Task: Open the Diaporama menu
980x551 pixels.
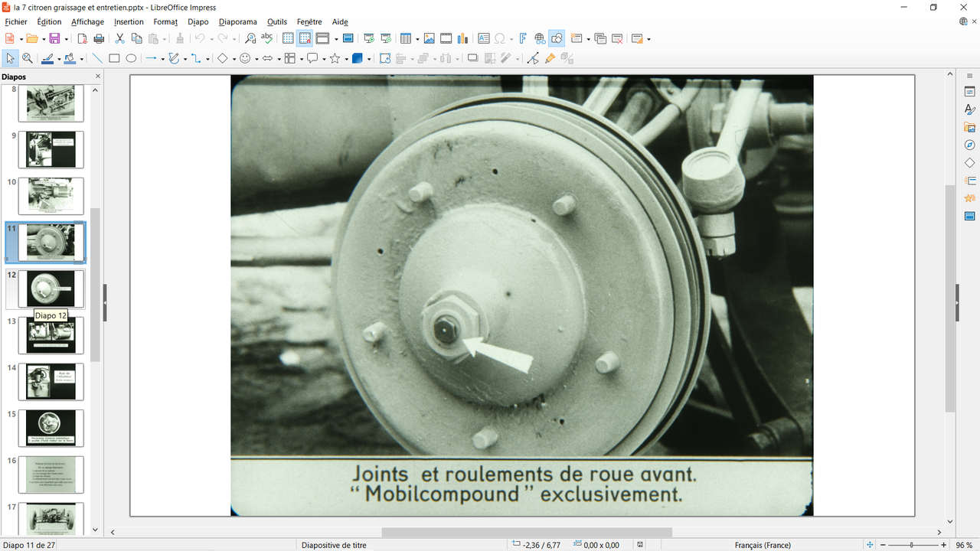Action: [237, 22]
